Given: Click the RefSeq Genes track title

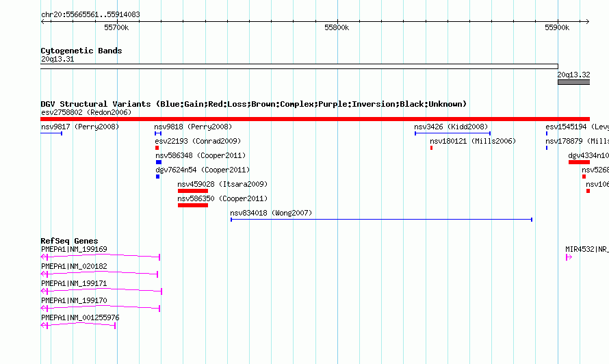Looking at the screenshot, I should 69,241.
